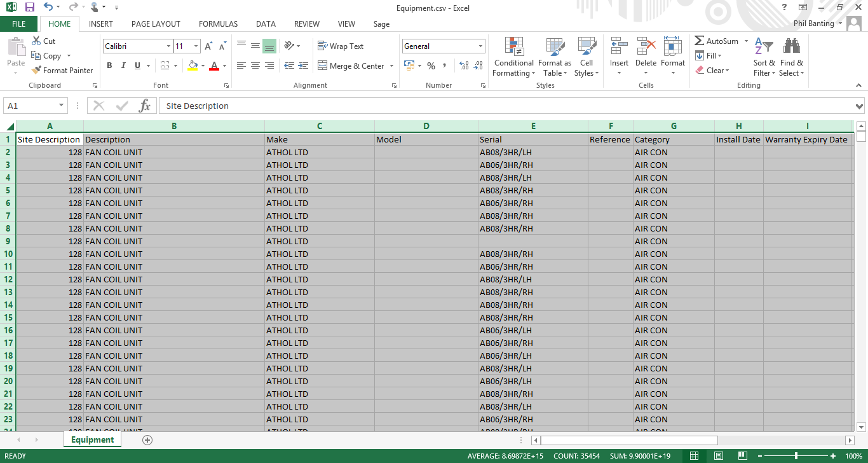Viewport: 868px width, 463px height.
Task: Switch to the FORMULAS ribbon tab
Action: pyautogui.click(x=218, y=24)
